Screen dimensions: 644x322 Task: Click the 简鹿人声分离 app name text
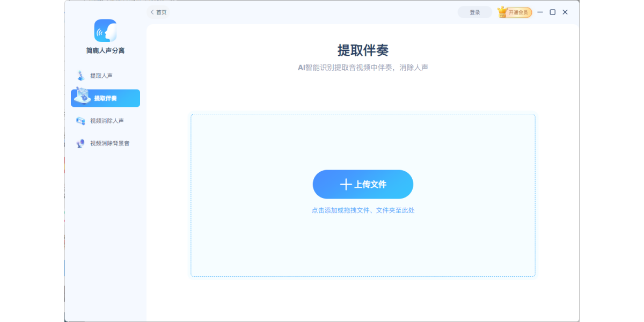pyautogui.click(x=105, y=50)
